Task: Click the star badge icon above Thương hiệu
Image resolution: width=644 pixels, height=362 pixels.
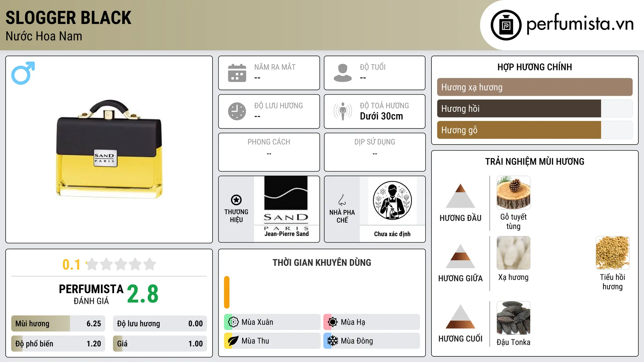Action: tap(236, 200)
